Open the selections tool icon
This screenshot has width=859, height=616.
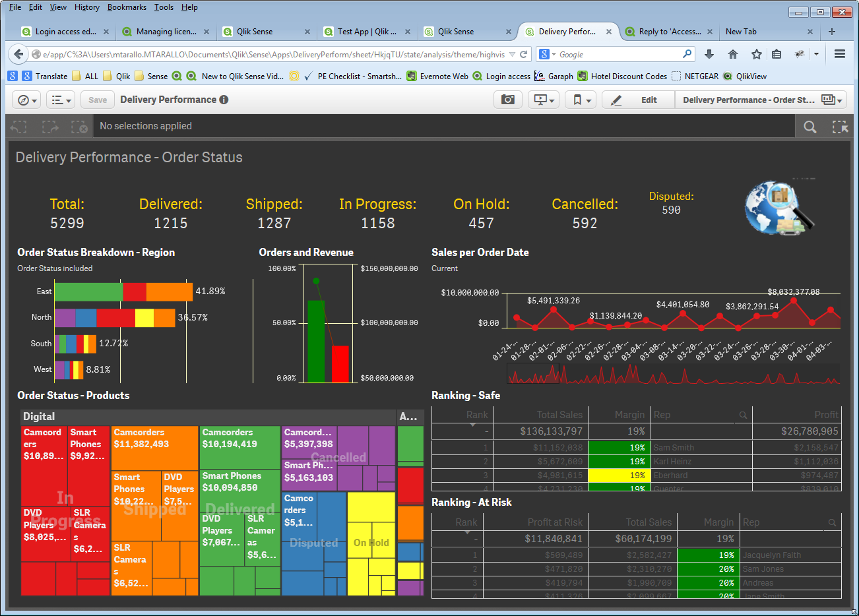[840, 127]
